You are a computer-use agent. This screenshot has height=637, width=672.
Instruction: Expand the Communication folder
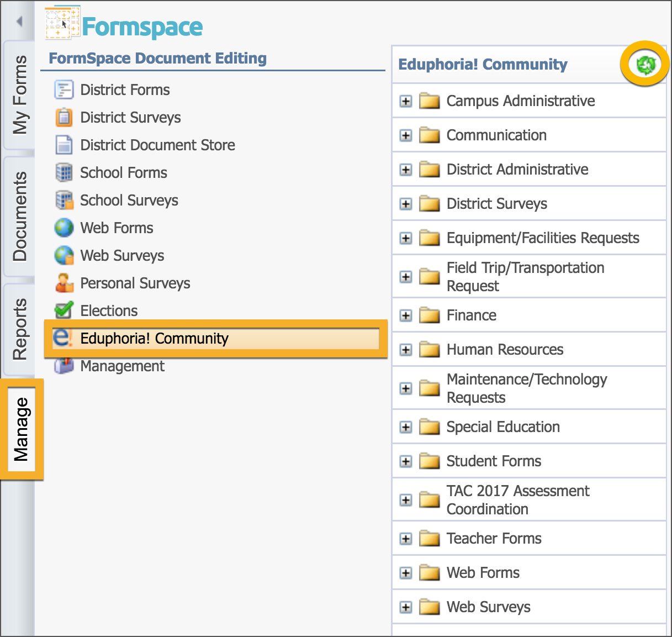point(406,135)
